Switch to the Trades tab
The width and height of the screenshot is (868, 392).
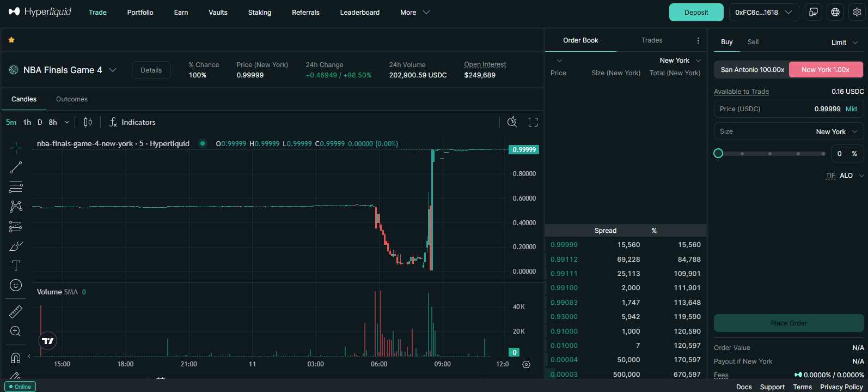point(652,40)
